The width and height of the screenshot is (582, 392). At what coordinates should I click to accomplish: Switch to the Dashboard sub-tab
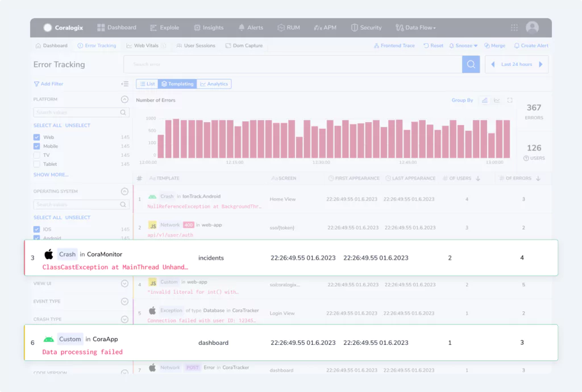pos(52,45)
